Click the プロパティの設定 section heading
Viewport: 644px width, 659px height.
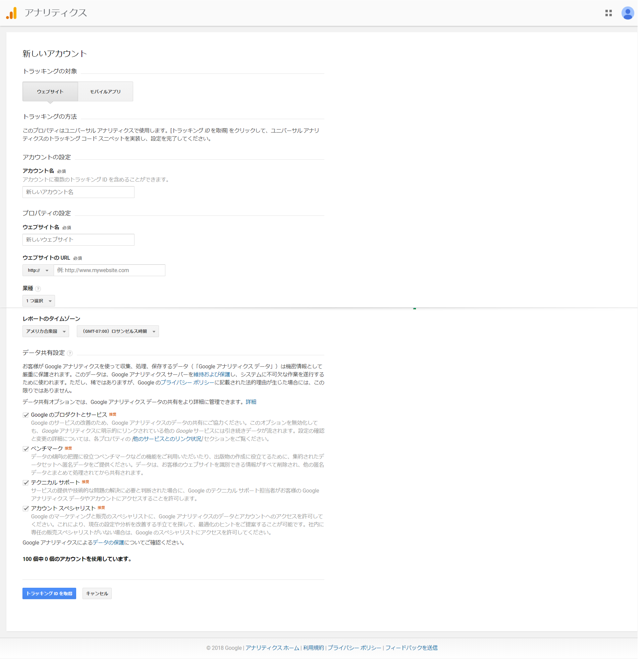(47, 213)
